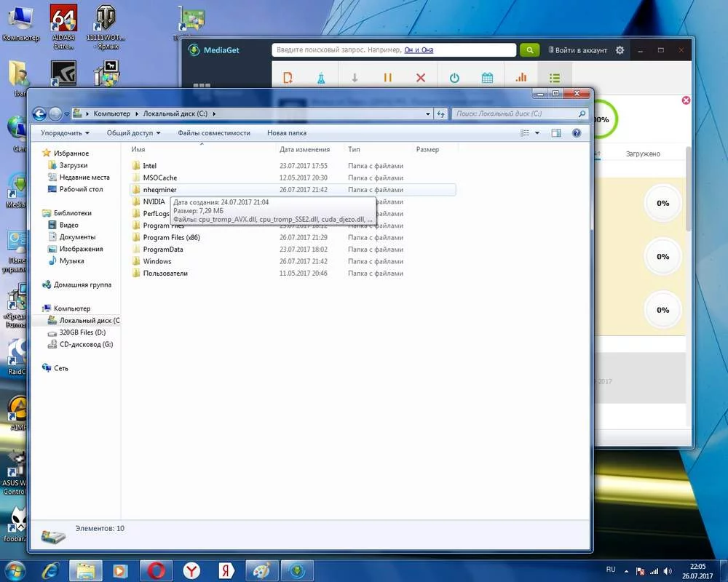Click the MediaGet add torrent file icon
Image resolution: width=728 pixels, height=582 pixels.
click(288, 78)
